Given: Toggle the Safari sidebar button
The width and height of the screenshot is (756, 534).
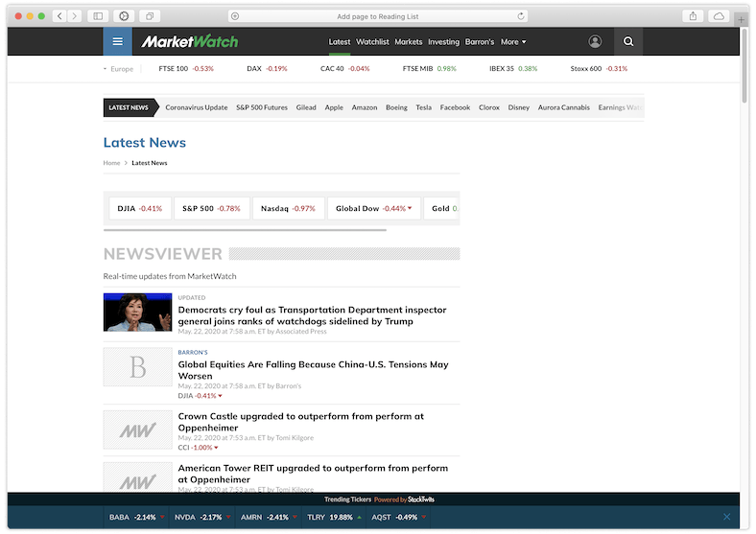Looking at the screenshot, I should click(x=98, y=16).
